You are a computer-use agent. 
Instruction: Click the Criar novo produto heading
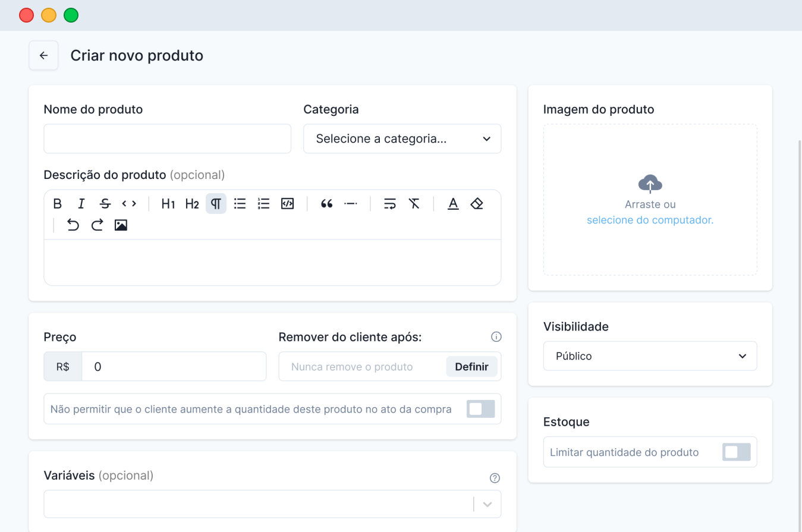pyautogui.click(x=137, y=55)
